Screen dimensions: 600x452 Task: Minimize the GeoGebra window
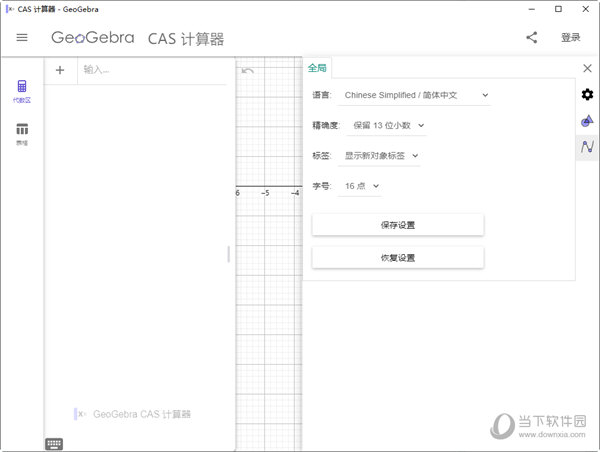(532, 9)
